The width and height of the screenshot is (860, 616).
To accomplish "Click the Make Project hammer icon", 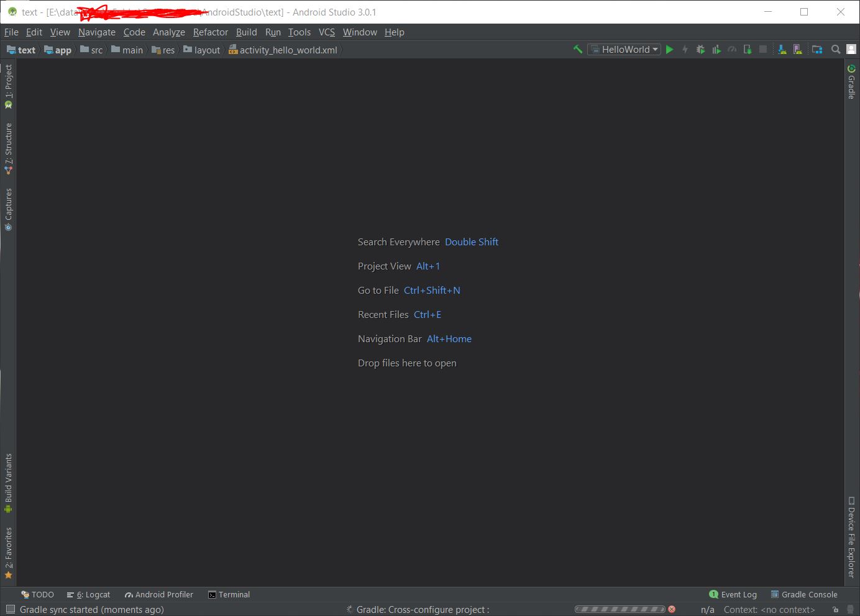I will point(578,50).
